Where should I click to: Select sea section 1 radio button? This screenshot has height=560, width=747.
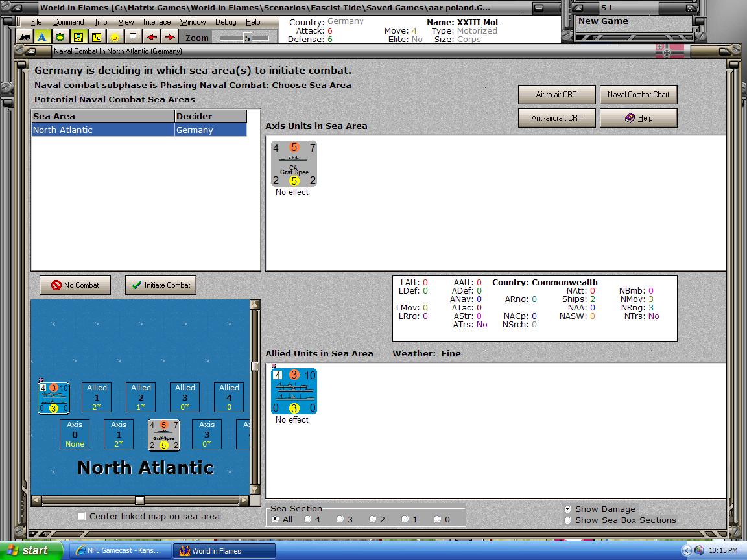pos(405,519)
